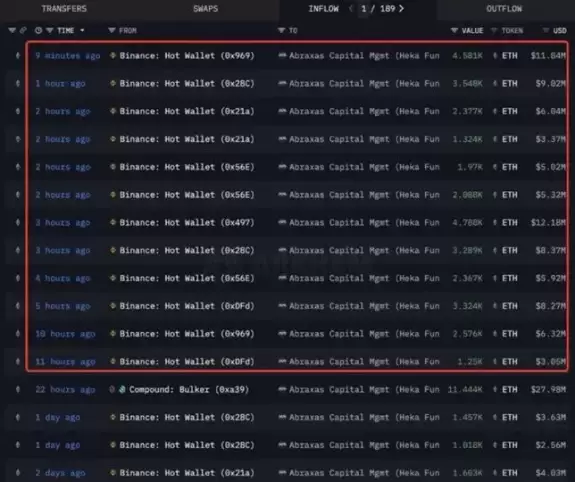Click Ethereum chain icon in 5 hours ago row
This screenshot has width=575, height=482.
pos(18,306)
